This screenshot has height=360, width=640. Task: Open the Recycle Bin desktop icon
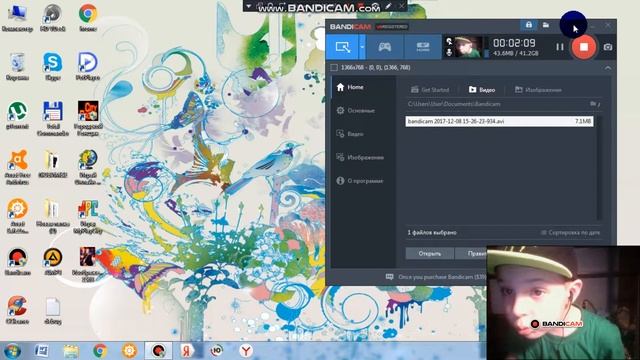pyautogui.click(x=17, y=67)
